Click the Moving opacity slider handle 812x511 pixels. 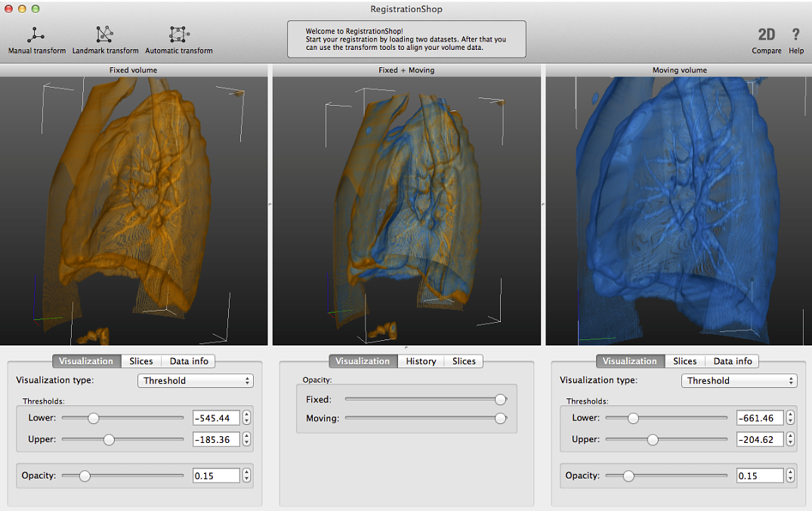click(500, 418)
